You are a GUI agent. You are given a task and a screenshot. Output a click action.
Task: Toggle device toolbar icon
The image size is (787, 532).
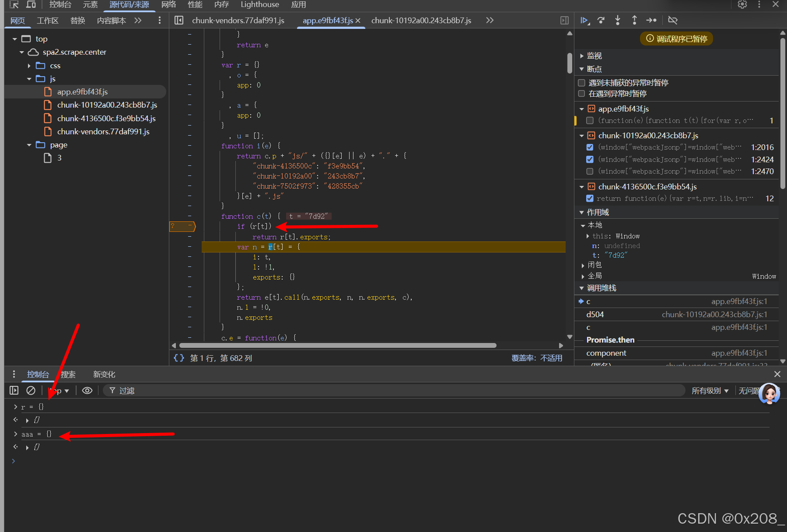point(31,4)
